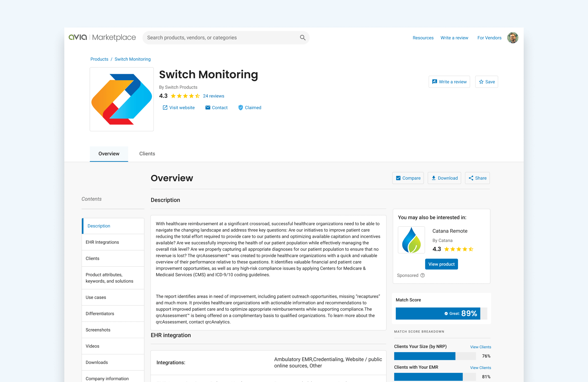Open the 24 reviews link
588x382 pixels.
point(213,96)
